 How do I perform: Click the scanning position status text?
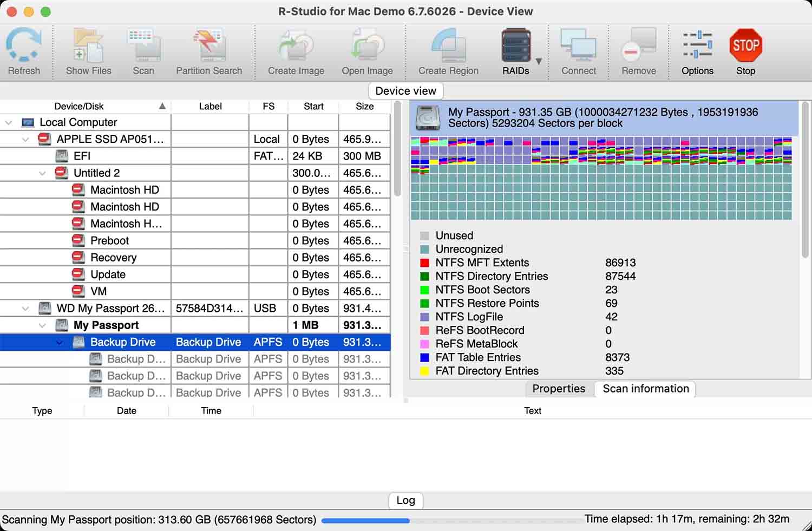click(159, 520)
